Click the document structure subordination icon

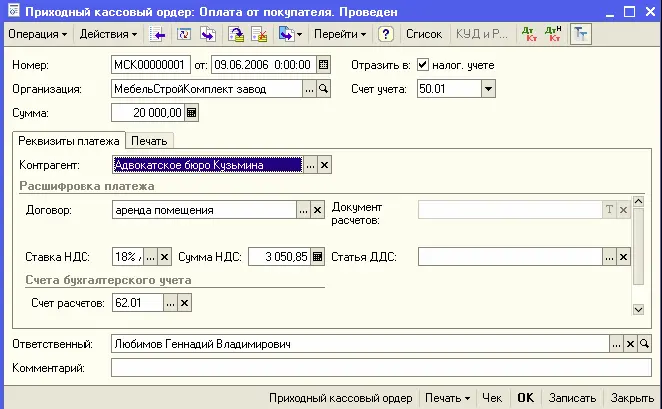point(286,34)
